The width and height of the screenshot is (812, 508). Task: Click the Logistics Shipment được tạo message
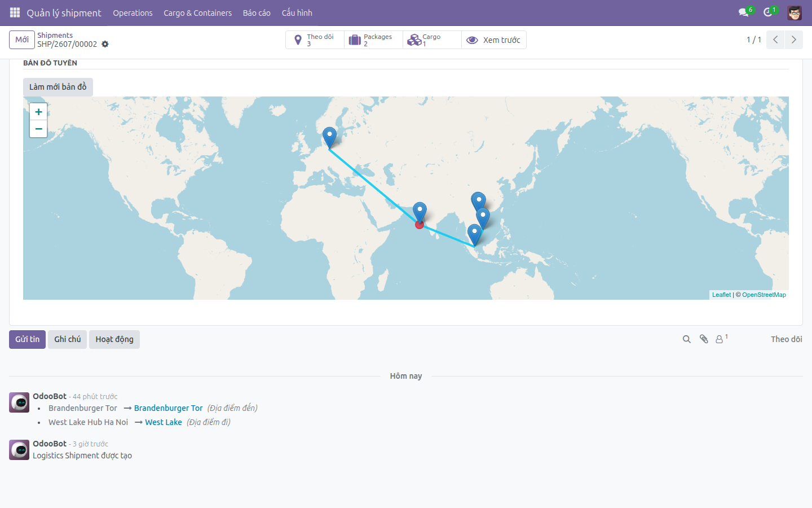pyautogui.click(x=82, y=456)
